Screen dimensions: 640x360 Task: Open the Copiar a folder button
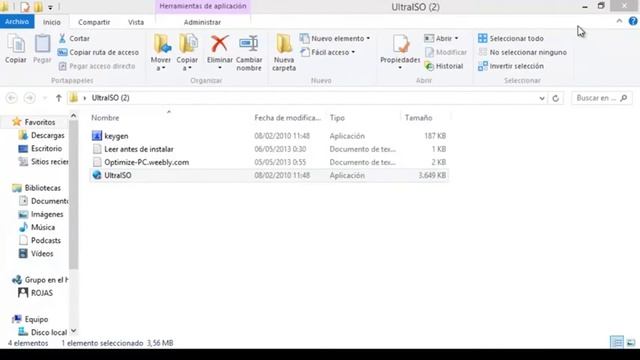pos(187,53)
